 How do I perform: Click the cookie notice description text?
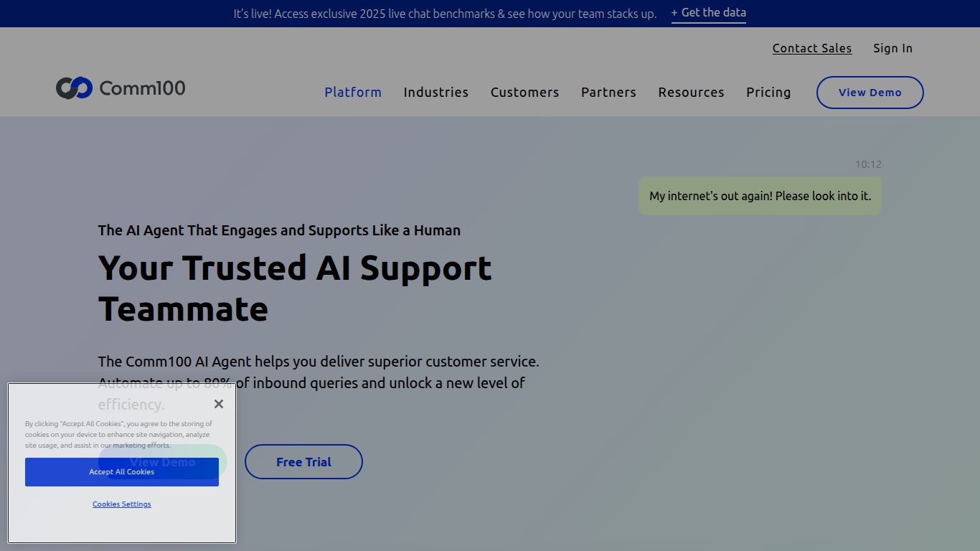coord(119,434)
